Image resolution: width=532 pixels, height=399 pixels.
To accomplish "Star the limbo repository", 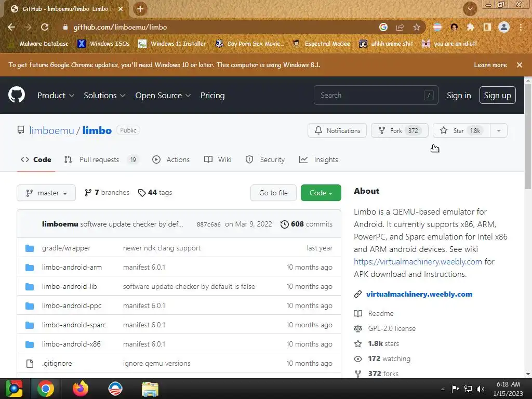I will (461, 130).
